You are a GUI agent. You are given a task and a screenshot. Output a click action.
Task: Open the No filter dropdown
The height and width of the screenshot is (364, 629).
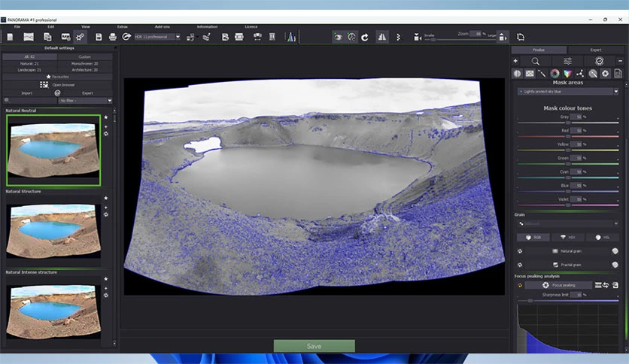[85, 101]
